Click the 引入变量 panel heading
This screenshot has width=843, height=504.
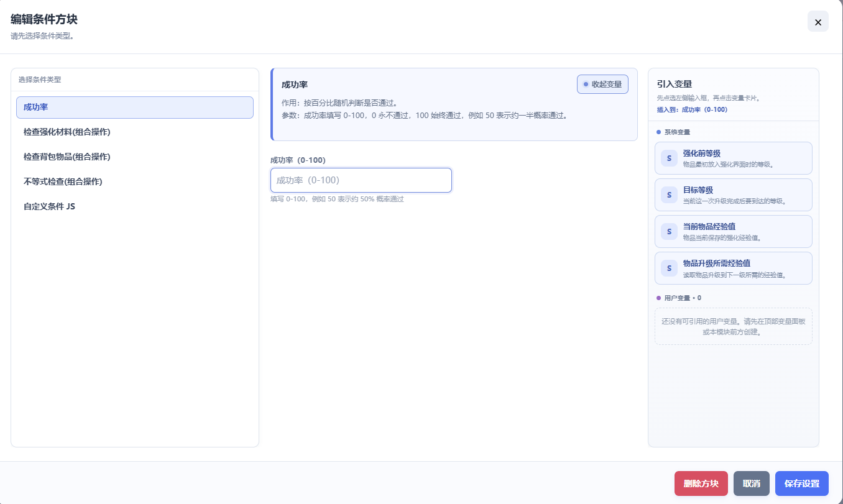(675, 84)
